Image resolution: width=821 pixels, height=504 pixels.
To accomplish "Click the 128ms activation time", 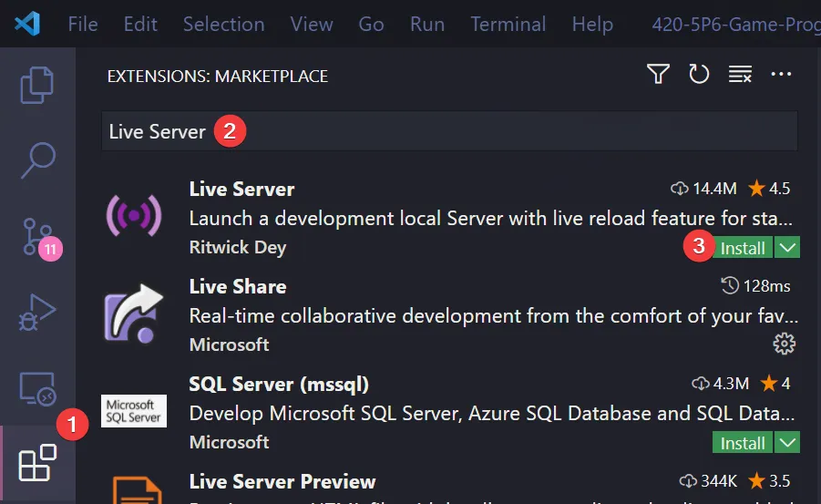I will click(x=755, y=286).
